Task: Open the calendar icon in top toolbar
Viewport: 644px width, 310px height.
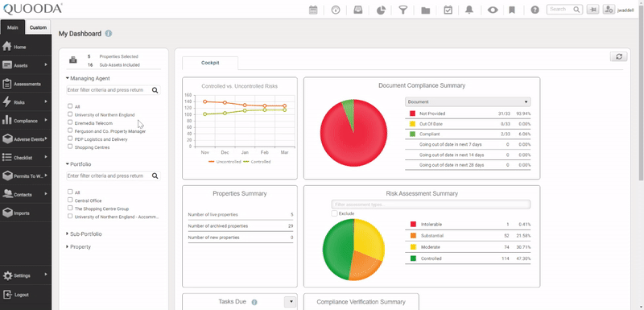Action: point(313,10)
